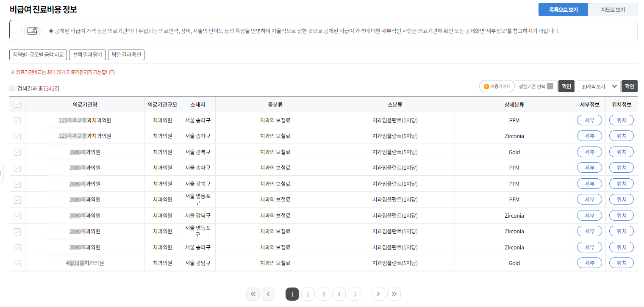The height and width of the screenshot is (307, 644).
Task: Go to next page with single-right arrow
Action: coord(379,294)
